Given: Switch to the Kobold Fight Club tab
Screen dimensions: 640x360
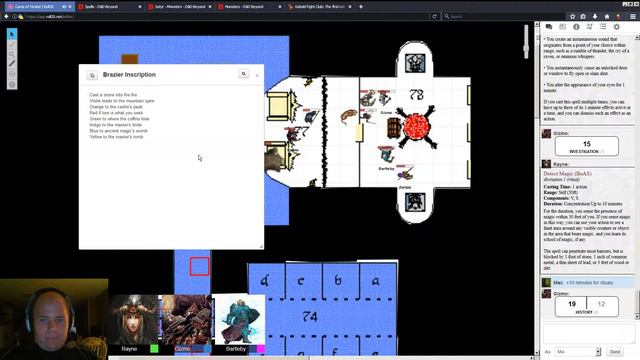Looking at the screenshot, I should (320, 7).
